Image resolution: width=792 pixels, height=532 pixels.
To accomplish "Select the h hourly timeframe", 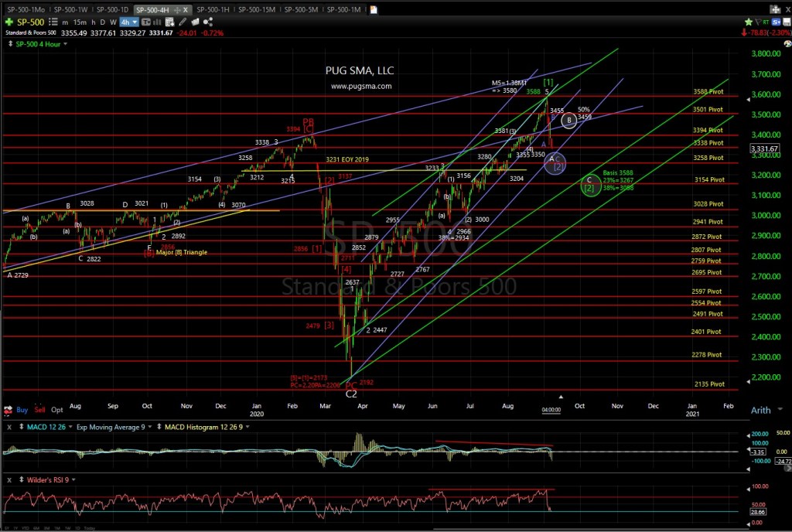I will click(x=94, y=22).
